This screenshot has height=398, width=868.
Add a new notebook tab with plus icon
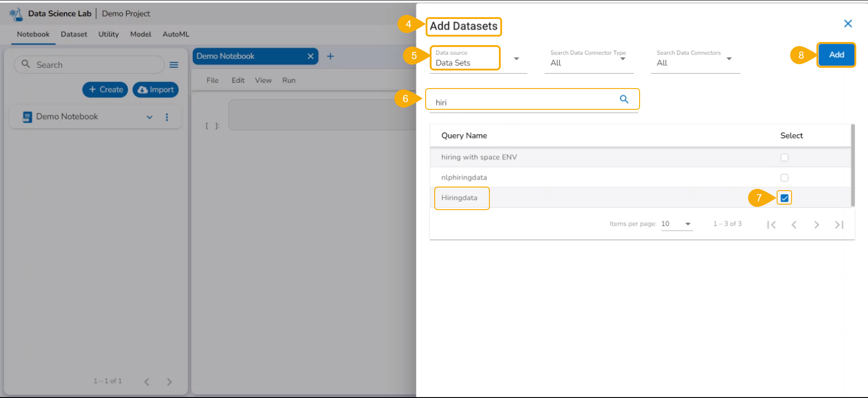point(331,56)
